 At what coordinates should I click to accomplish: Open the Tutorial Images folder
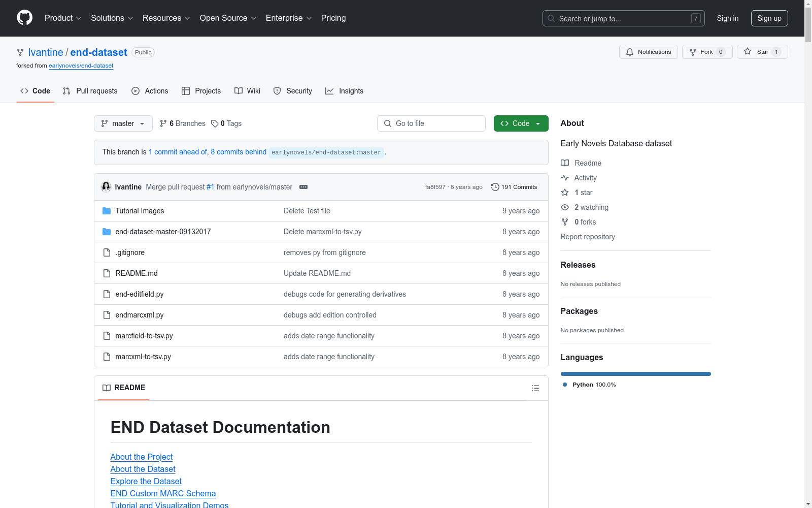(x=140, y=211)
